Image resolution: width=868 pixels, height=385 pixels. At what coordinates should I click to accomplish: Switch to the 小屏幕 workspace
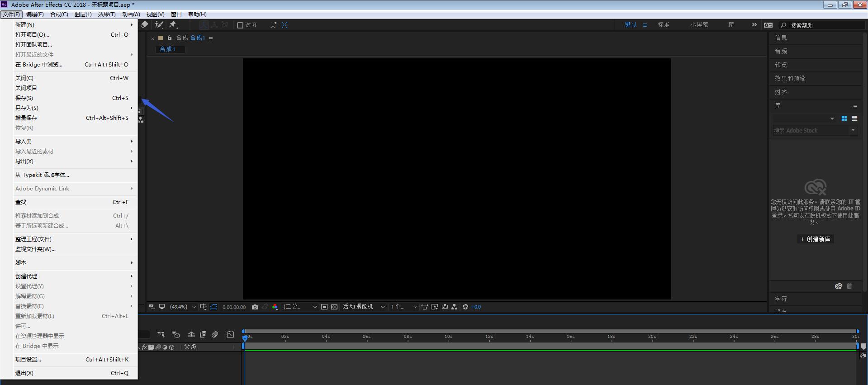pos(699,25)
